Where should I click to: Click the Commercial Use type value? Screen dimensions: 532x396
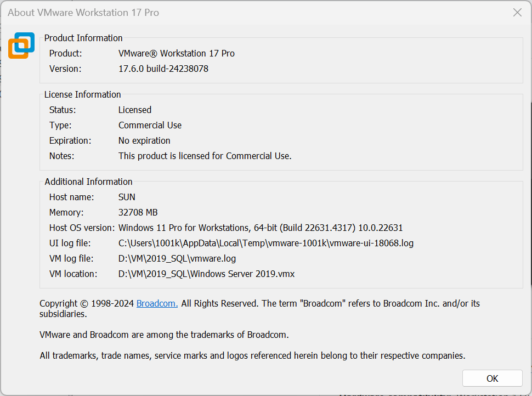pos(150,125)
